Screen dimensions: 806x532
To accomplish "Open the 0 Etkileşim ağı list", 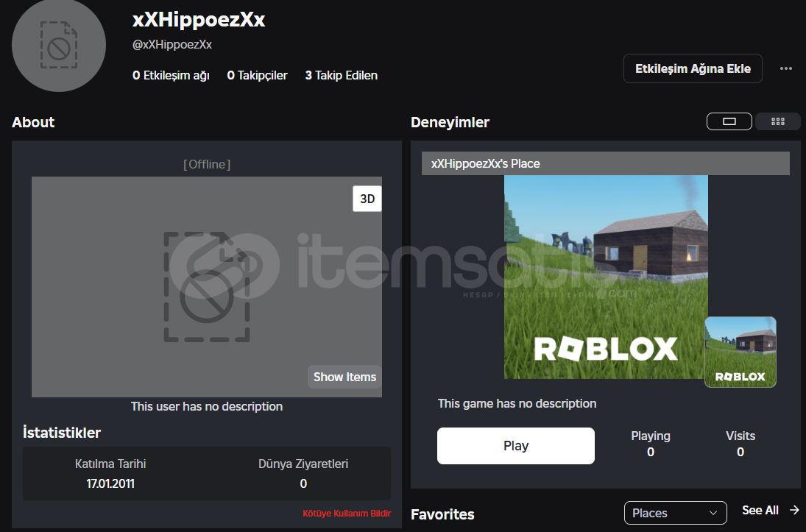I will (x=171, y=75).
